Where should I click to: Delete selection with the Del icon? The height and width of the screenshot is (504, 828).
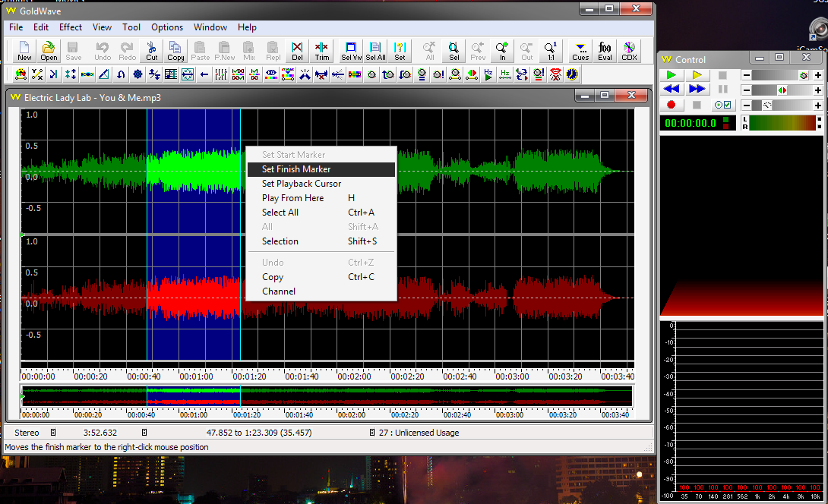point(297,51)
